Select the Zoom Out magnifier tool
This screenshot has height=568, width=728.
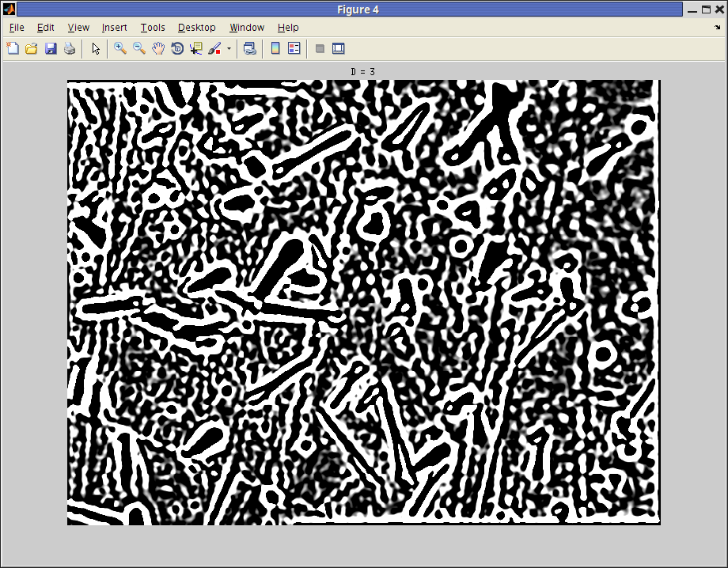139,48
